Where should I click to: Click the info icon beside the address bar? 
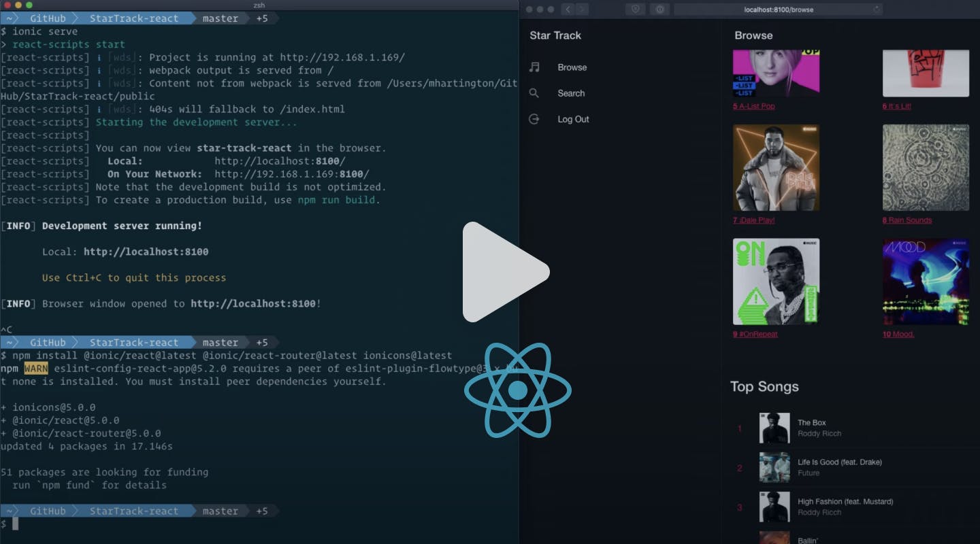tap(659, 10)
